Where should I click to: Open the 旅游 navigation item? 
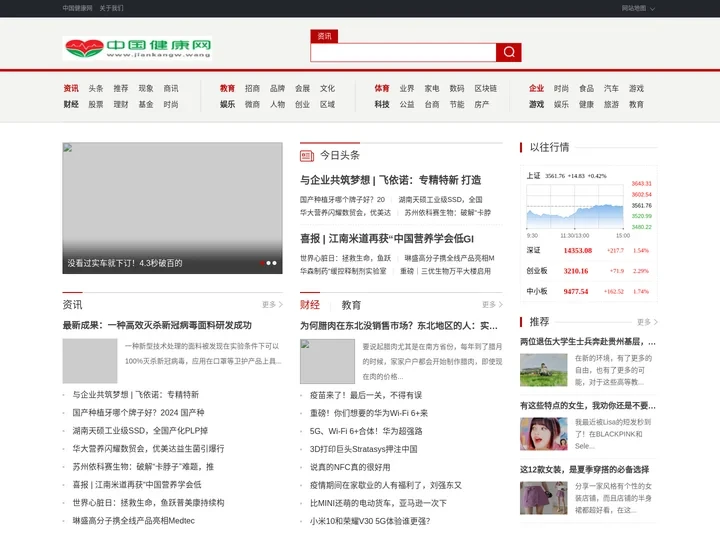point(611,104)
